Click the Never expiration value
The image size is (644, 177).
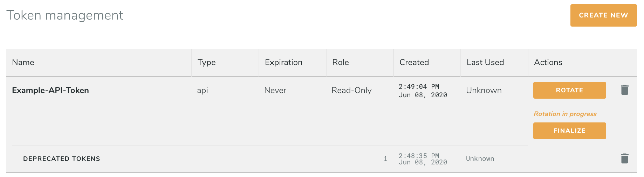click(x=275, y=90)
